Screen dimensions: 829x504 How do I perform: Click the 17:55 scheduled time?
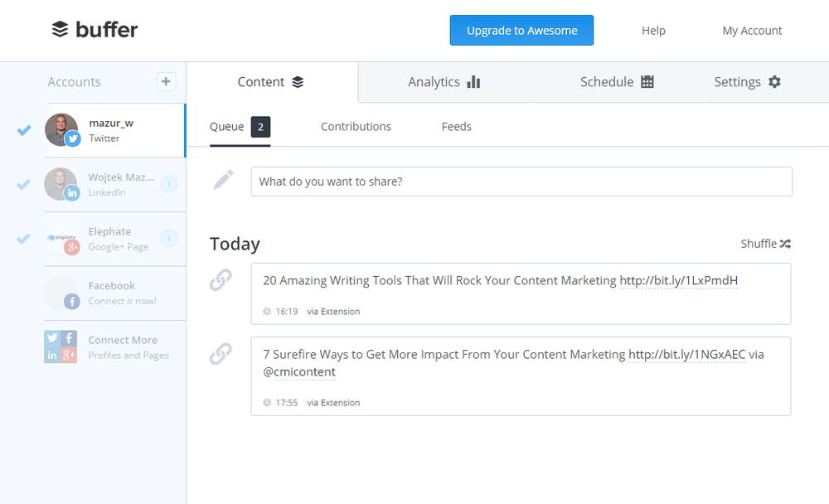[x=287, y=403]
